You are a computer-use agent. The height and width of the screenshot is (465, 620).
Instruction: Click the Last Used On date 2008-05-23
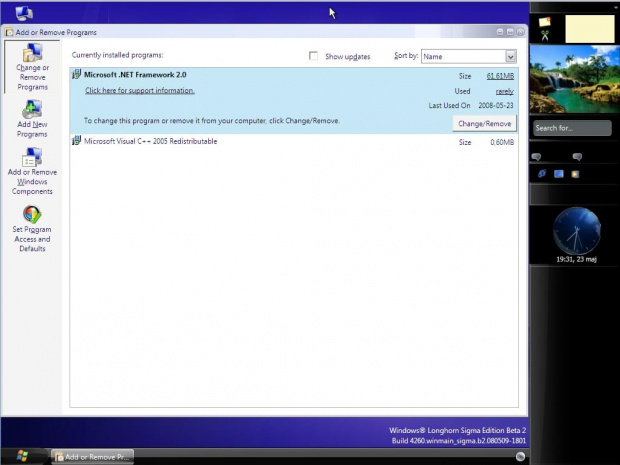tap(496, 106)
